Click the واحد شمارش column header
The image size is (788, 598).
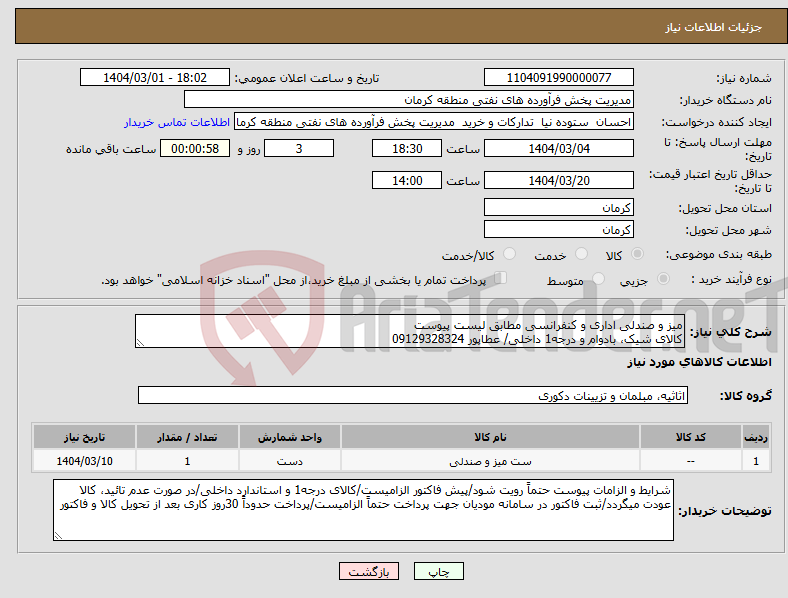point(290,437)
